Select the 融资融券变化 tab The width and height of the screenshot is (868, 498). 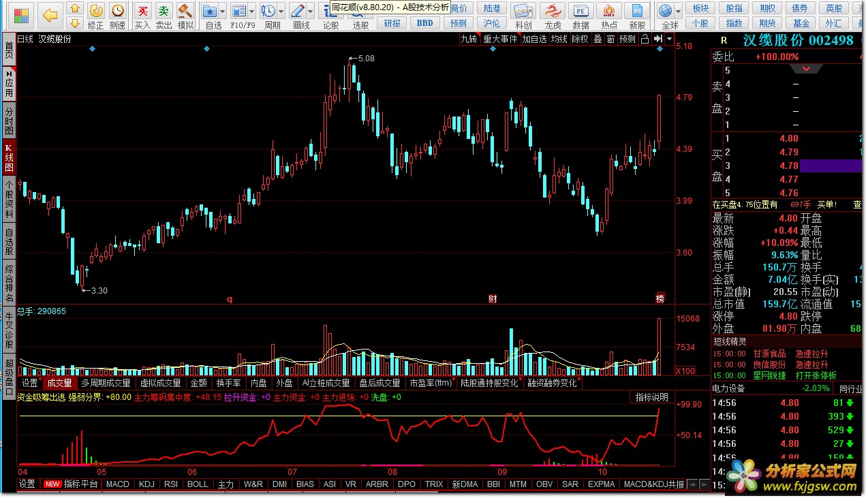pyautogui.click(x=552, y=383)
